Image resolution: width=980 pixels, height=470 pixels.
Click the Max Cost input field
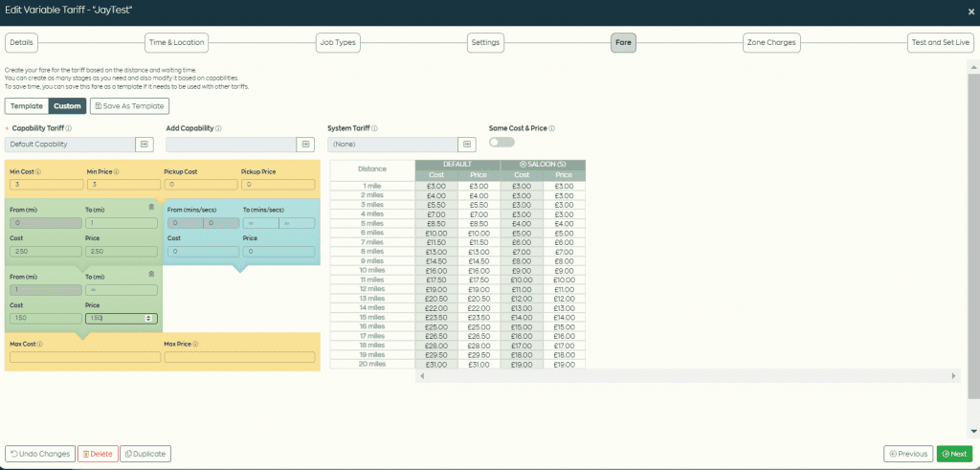85,357
